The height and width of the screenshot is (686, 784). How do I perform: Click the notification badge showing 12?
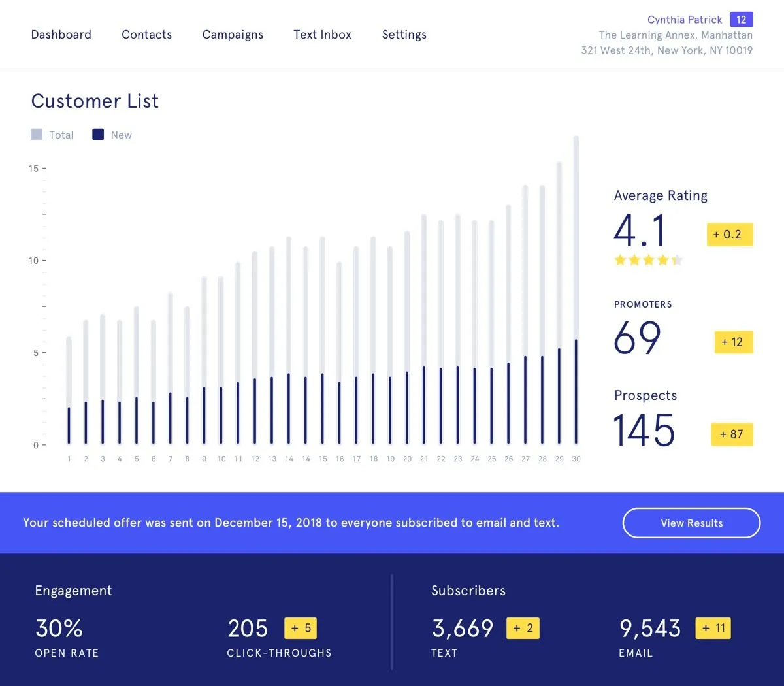(x=742, y=20)
